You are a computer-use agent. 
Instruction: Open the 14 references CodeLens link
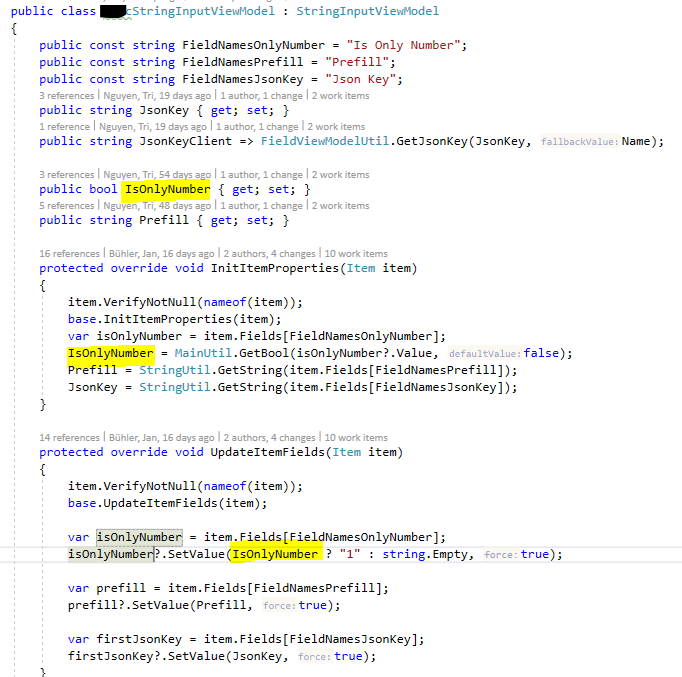[x=69, y=438]
